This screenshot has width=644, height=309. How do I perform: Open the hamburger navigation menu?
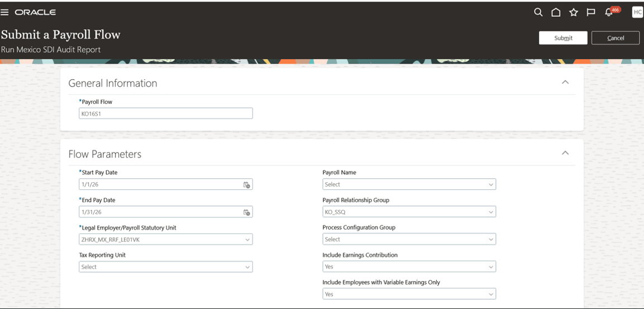(4, 12)
